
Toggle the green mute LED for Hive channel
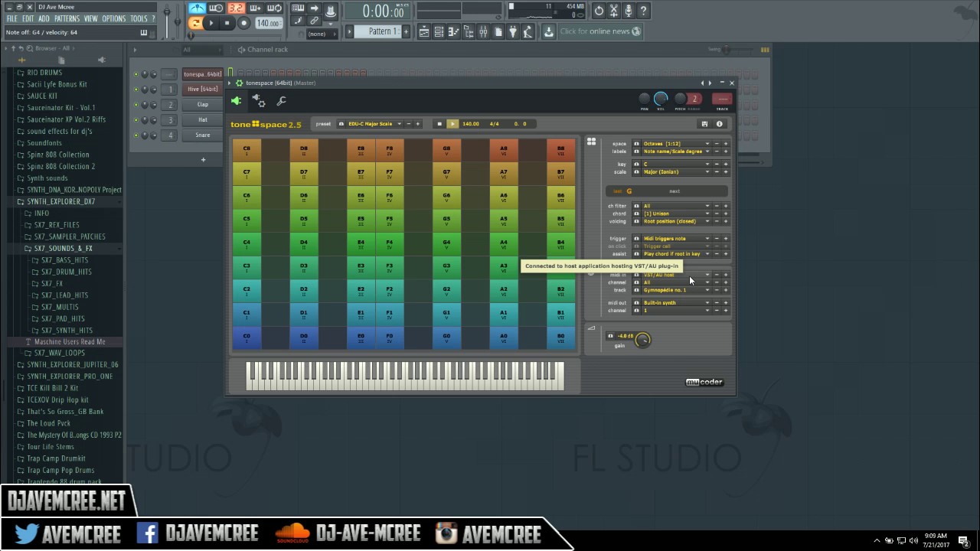[x=136, y=90]
